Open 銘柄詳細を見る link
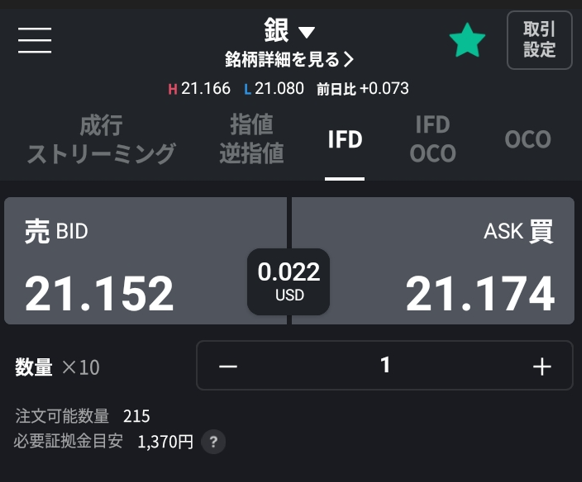Screen dimensions: 582x482 click(289, 59)
